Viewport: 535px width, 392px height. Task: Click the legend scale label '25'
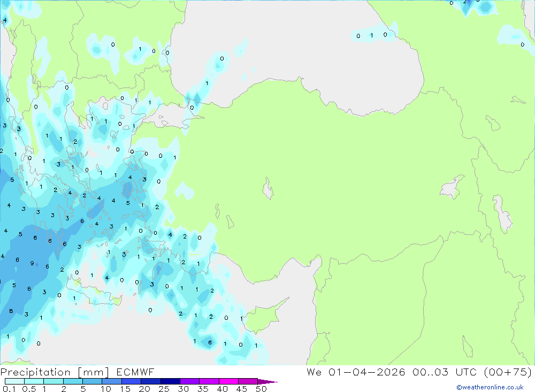tap(164, 389)
